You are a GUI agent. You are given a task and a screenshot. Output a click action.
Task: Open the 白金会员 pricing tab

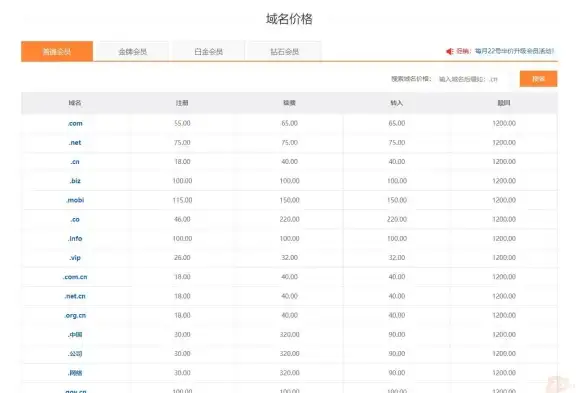[208, 51]
